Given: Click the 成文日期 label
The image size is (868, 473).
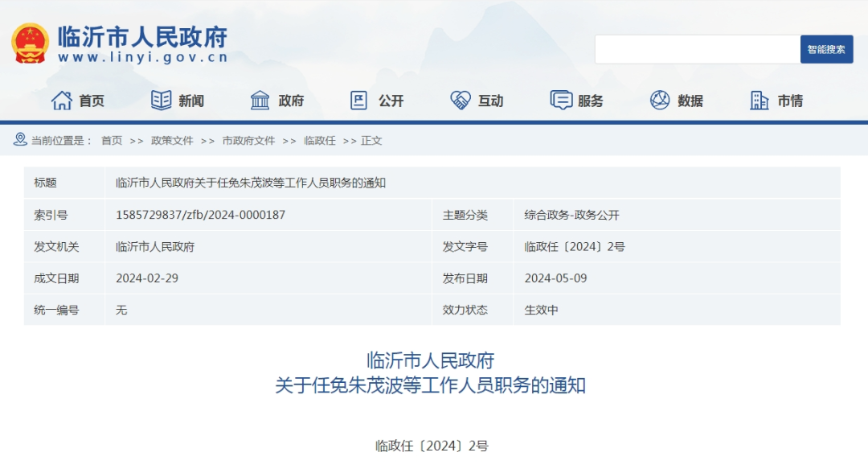Looking at the screenshot, I should (56, 278).
